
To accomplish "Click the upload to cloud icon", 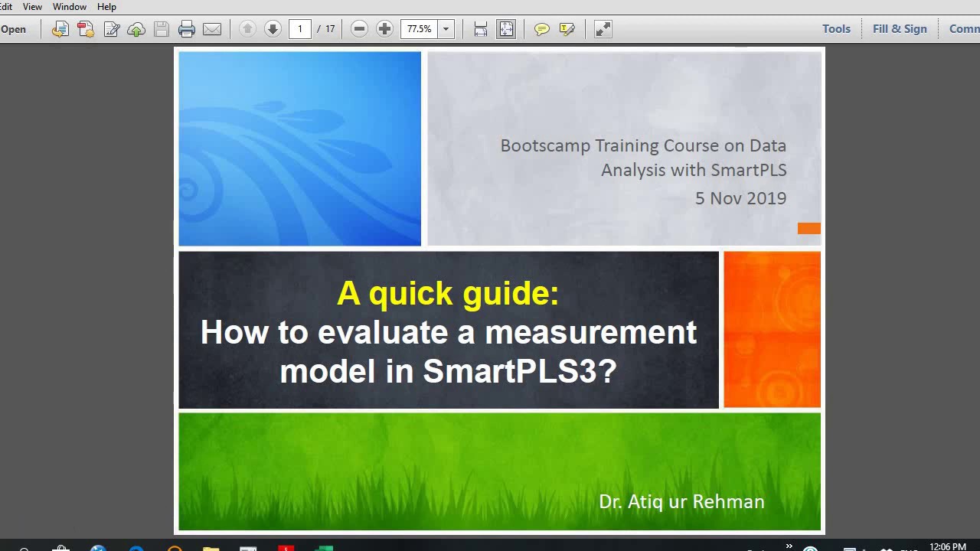I will [136, 29].
